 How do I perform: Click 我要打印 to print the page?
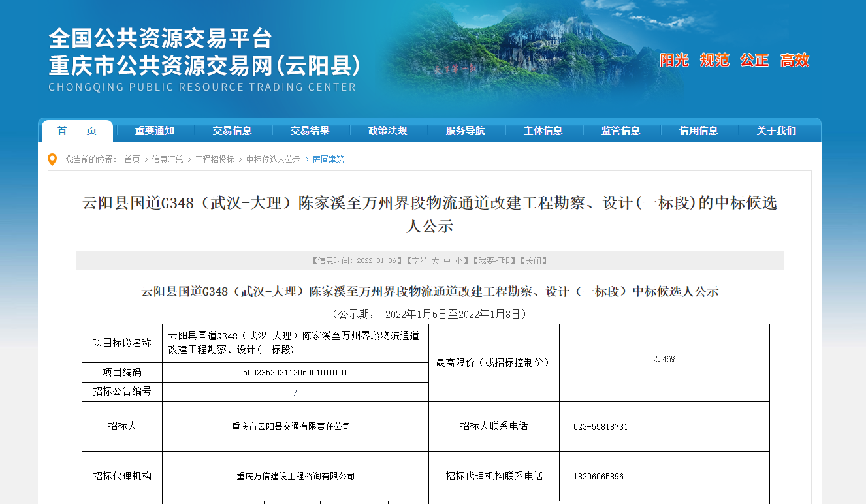point(494,260)
